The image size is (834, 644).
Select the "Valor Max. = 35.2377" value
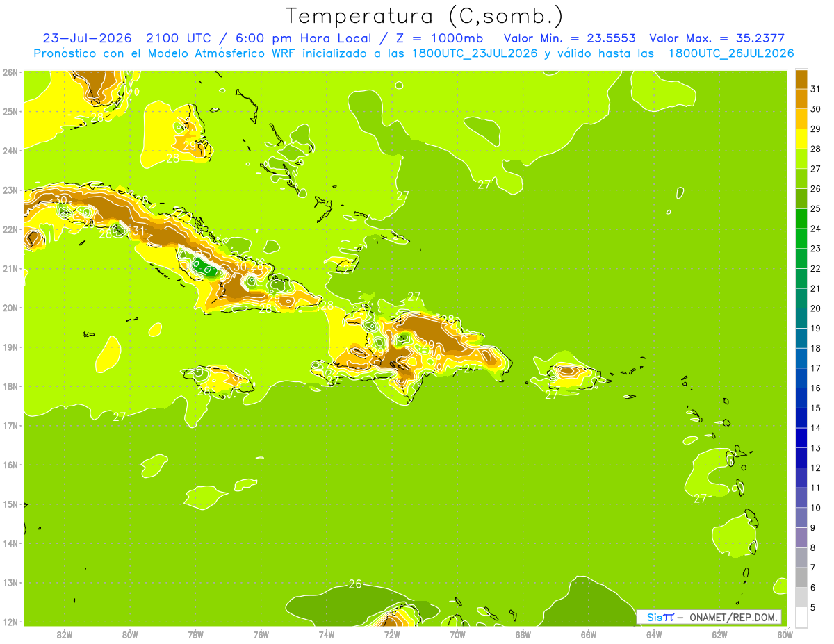[x=718, y=38]
